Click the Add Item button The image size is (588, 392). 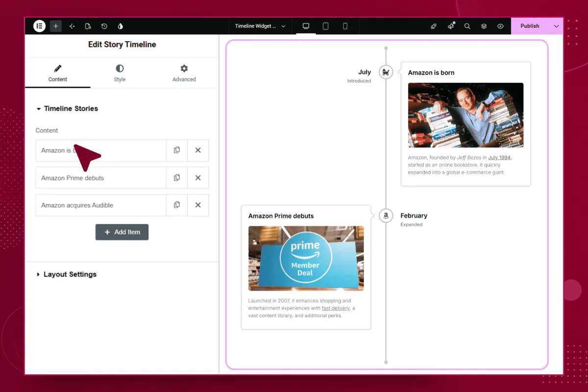pos(122,232)
